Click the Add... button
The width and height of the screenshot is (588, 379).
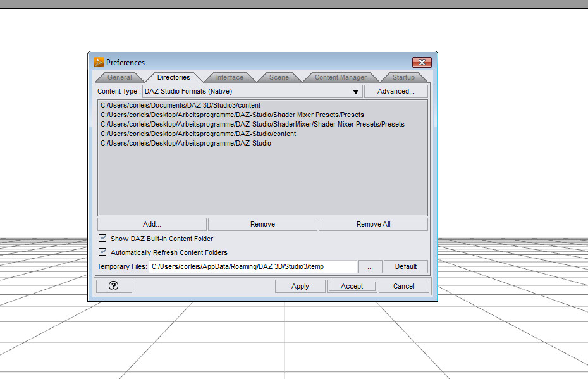tap(152, 224)
